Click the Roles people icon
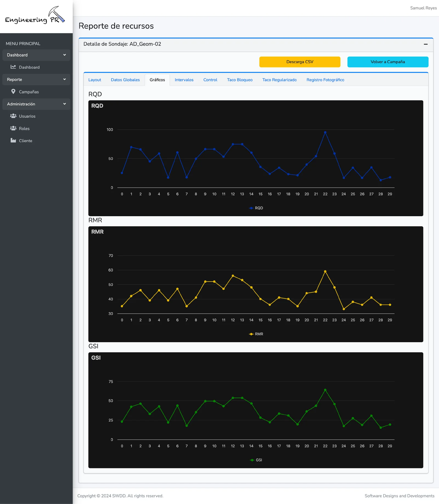Image resolution: width=439 pixels, height=504 pixels. 13,128
